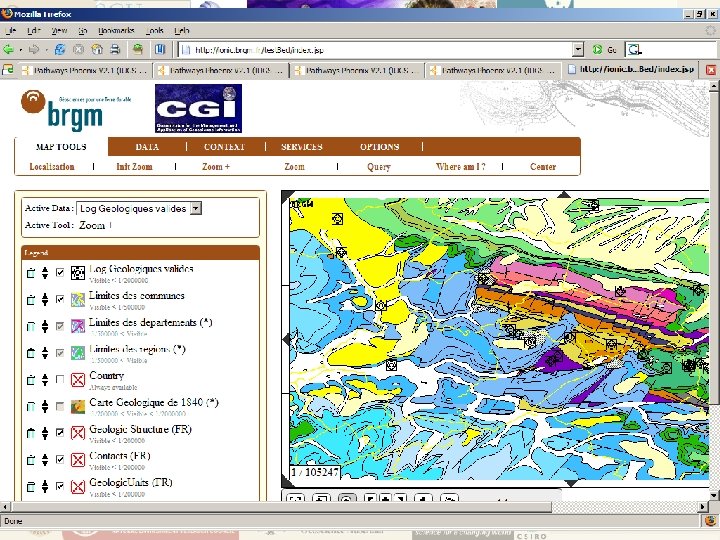
Task: Open the address bar history dropdown arrow
Action: [578, 50]
